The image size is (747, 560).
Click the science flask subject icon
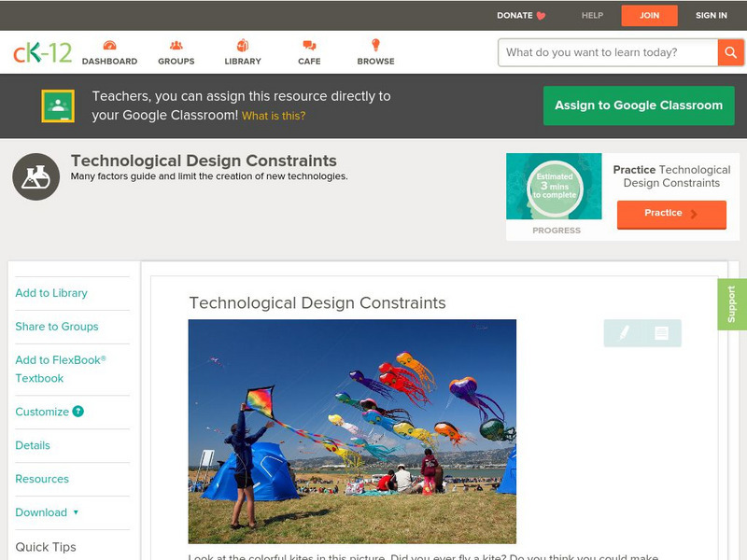point(35,176)
